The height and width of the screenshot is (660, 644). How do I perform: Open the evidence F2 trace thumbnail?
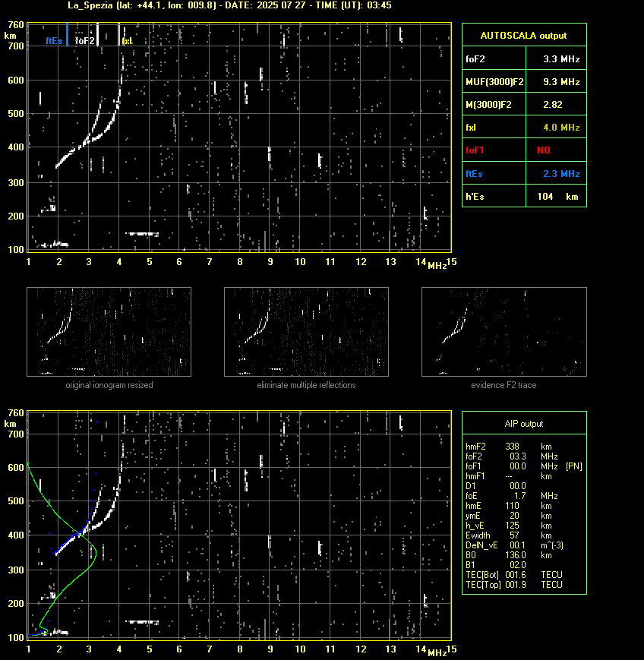504,332
